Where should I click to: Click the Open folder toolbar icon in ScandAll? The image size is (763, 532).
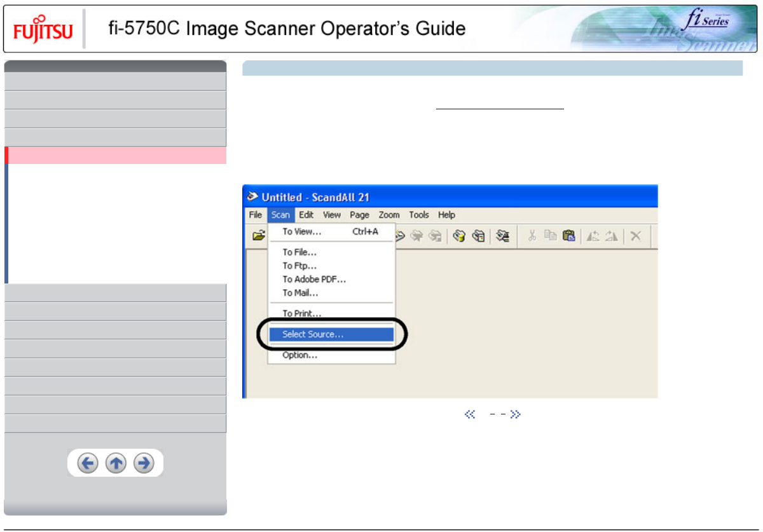(258, 236)
